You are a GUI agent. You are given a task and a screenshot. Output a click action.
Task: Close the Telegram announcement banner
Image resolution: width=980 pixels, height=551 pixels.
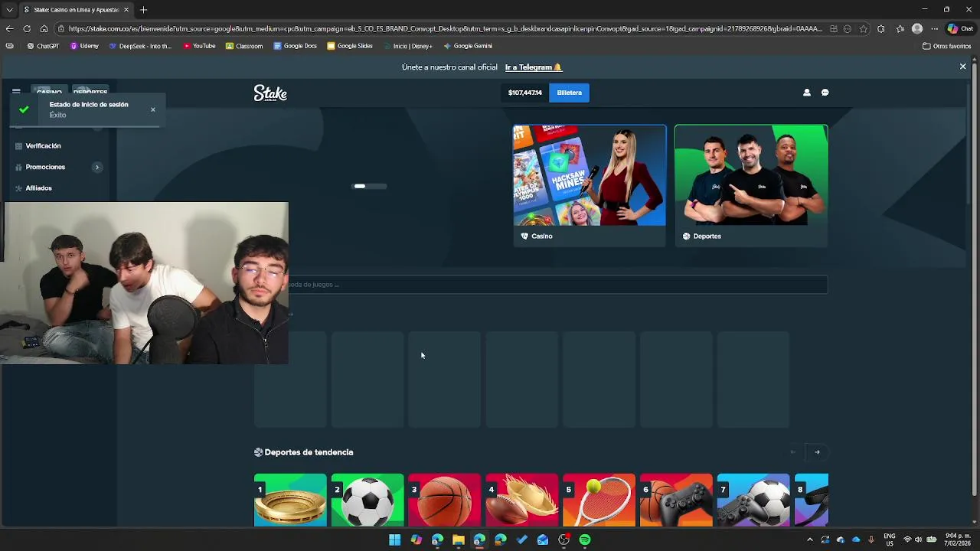tap(962, 67)
